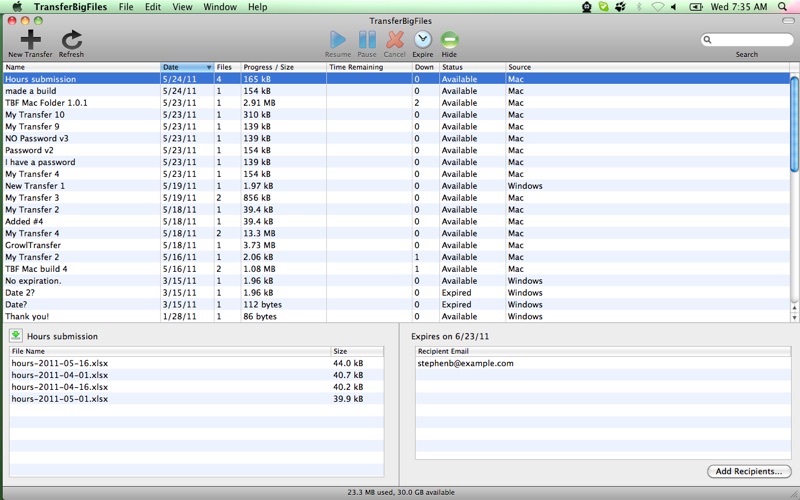Select the 'My Transfer 10' row
Viewport: 800px width, 500px height.
(396, 114)
